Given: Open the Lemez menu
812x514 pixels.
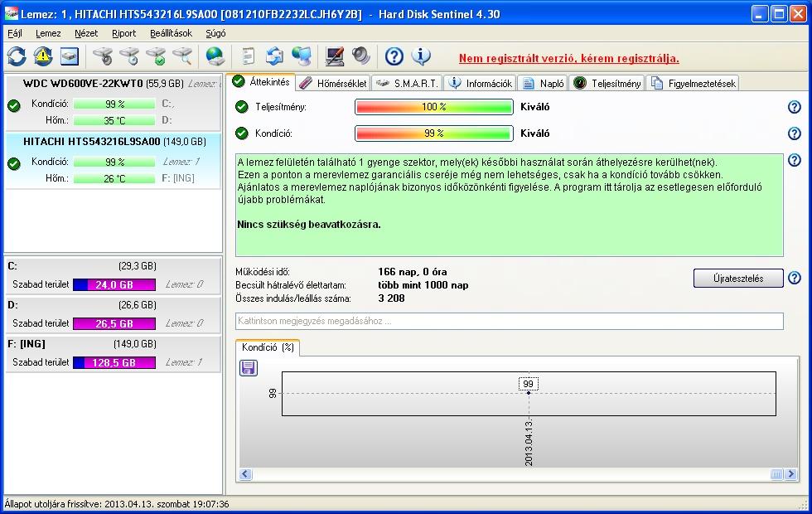Looking at the screenshot, I should pos(48,33).
